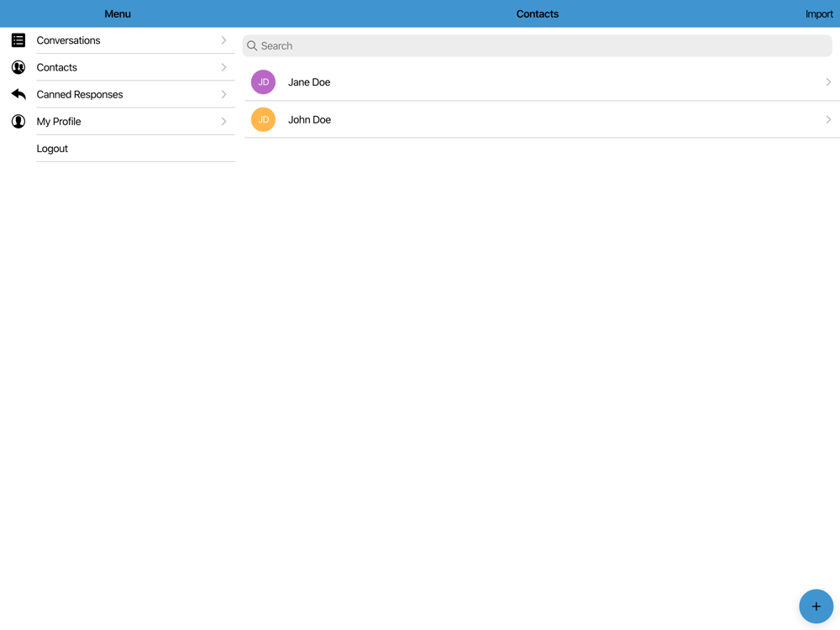
Task: Expand Conversations row chevron
Action: (x=224, y=40)
